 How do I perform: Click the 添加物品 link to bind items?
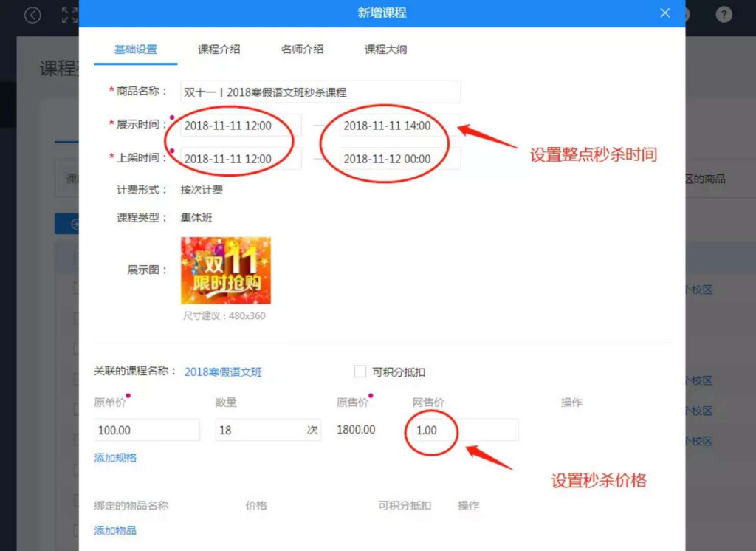tap(114, 530)
